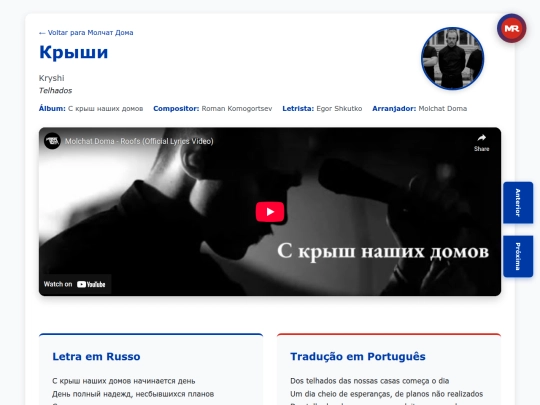Open the Watch on YouTube link

(x=75, y=284)
